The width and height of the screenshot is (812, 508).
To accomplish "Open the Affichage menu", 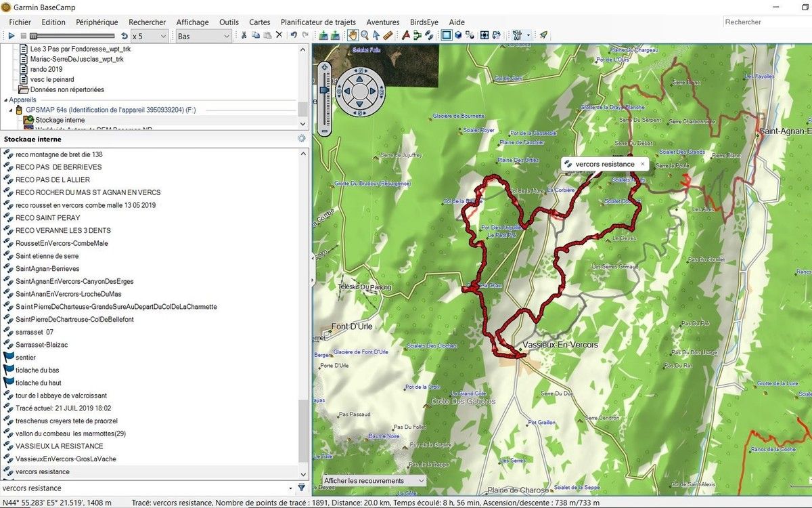I will pyautogui.click(x=192, y=22).
